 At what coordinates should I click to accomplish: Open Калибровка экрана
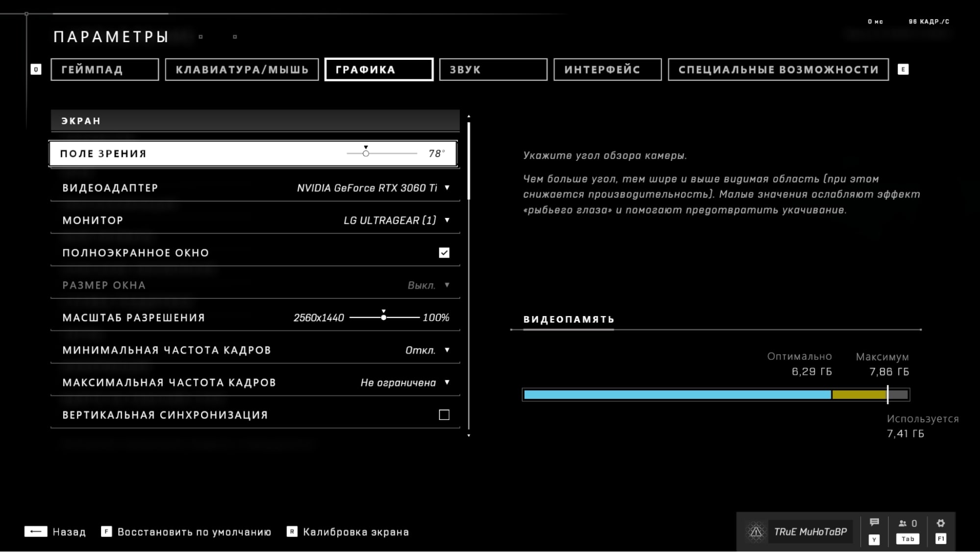356,532
